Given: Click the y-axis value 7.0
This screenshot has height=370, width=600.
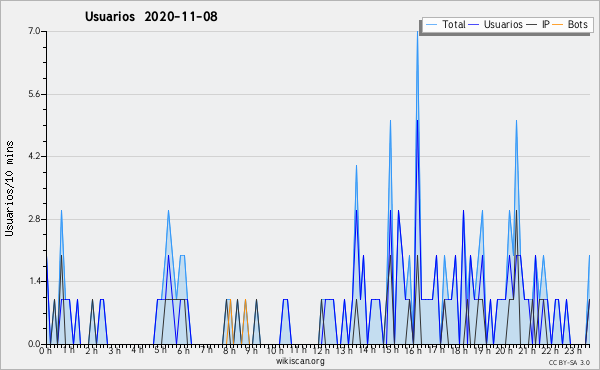Looking at the screenshot, I should coord(34,31).
